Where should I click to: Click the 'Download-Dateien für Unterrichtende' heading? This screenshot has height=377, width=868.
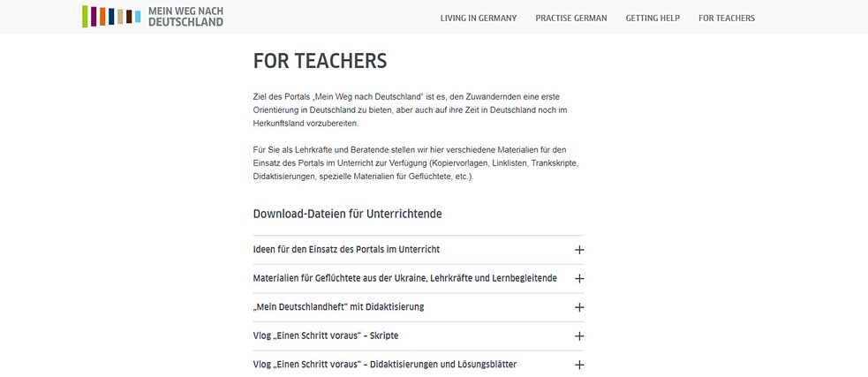coord(347,214)
